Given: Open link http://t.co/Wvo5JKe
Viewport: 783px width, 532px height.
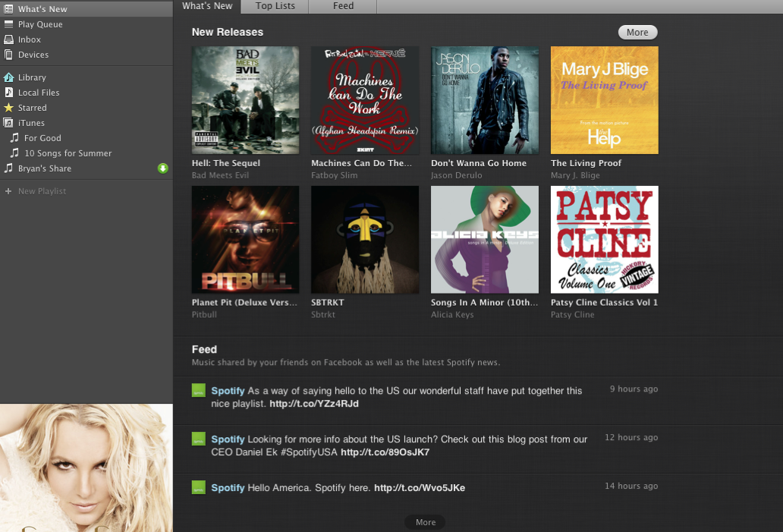Looking at the screenshot, I should point(420,487).
